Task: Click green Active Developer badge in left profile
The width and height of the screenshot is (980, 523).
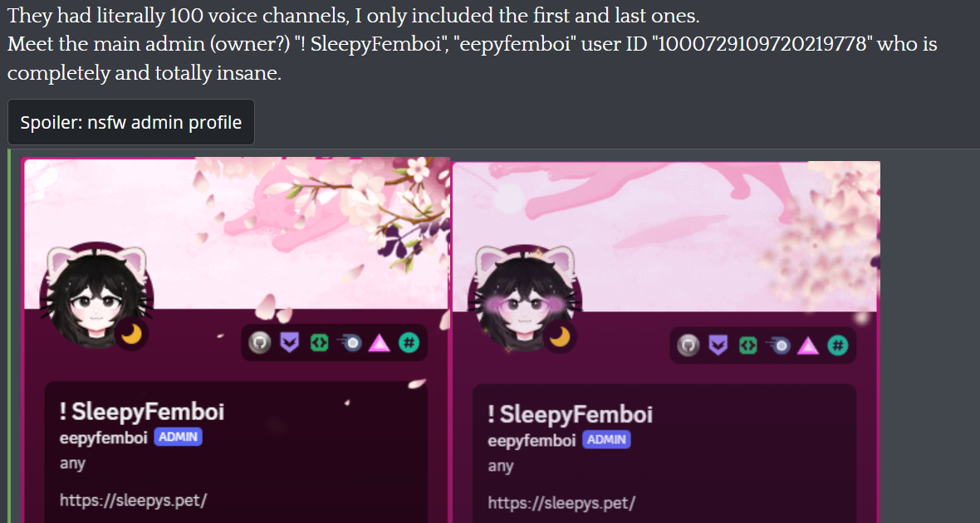Action: point(319,342)
